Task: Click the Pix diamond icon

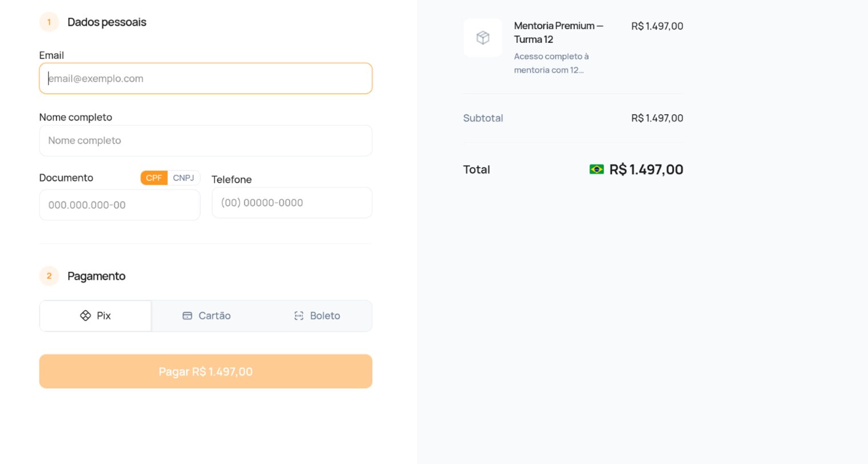Action: (x=86, y=316)
